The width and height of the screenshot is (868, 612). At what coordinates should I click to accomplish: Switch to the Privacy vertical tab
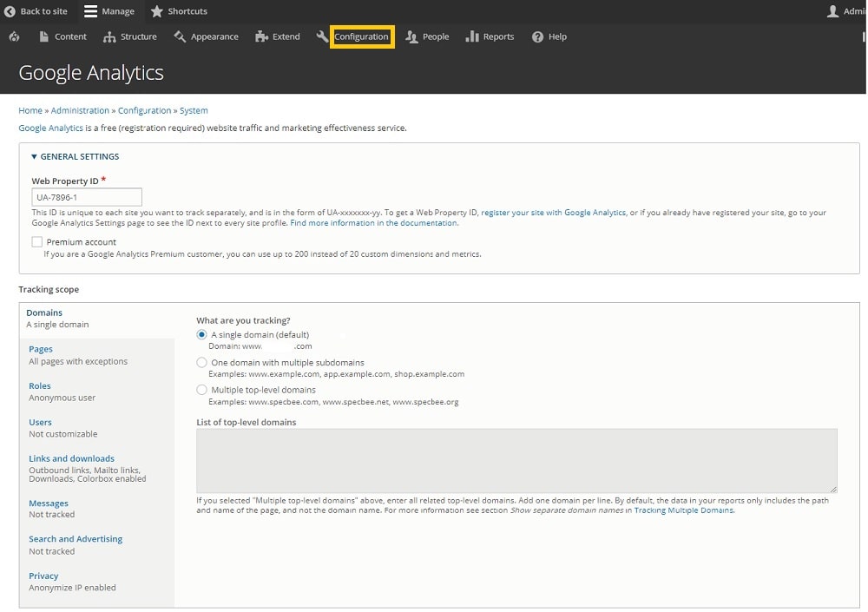coord(43,576)
